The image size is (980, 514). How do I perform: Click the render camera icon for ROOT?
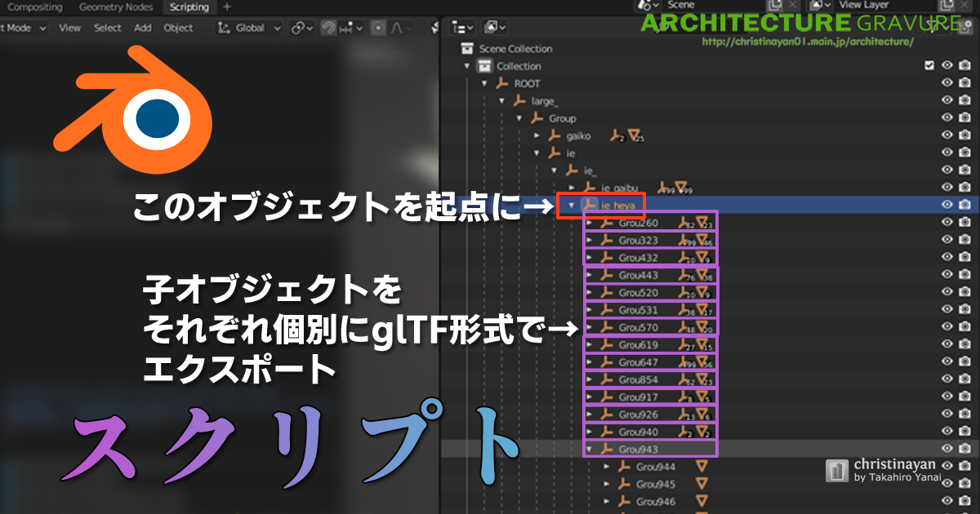pyautogui.click(x=964, y=83)
